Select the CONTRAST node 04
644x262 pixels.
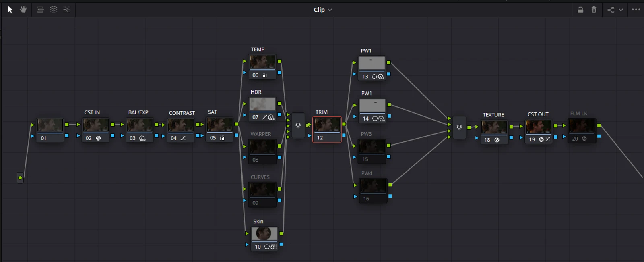coord(181,130)
